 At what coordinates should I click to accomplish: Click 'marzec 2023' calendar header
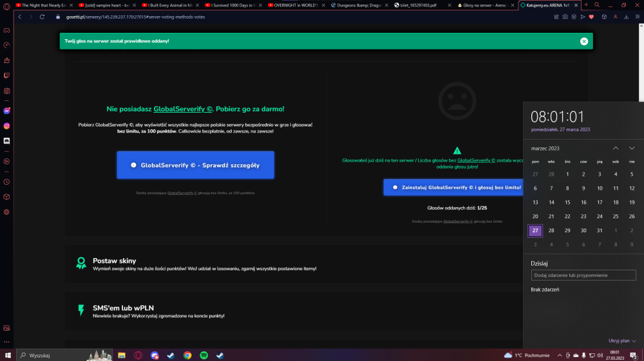[x=545, y=149]
